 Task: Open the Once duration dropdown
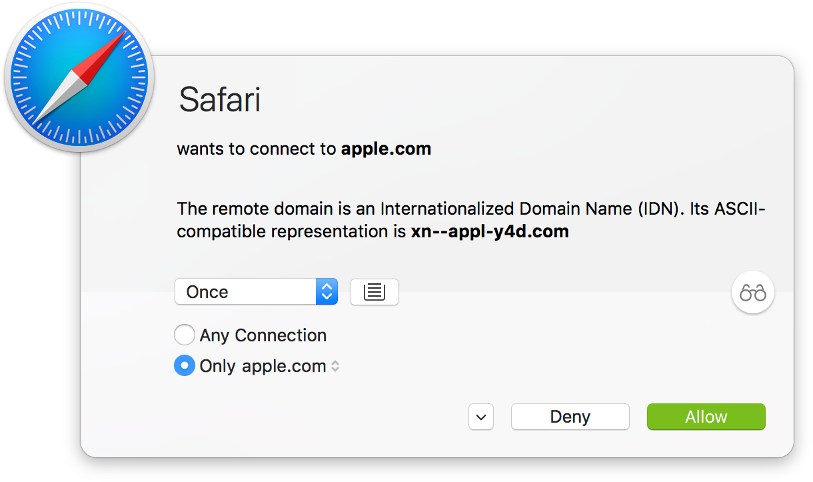coord(256,292)
